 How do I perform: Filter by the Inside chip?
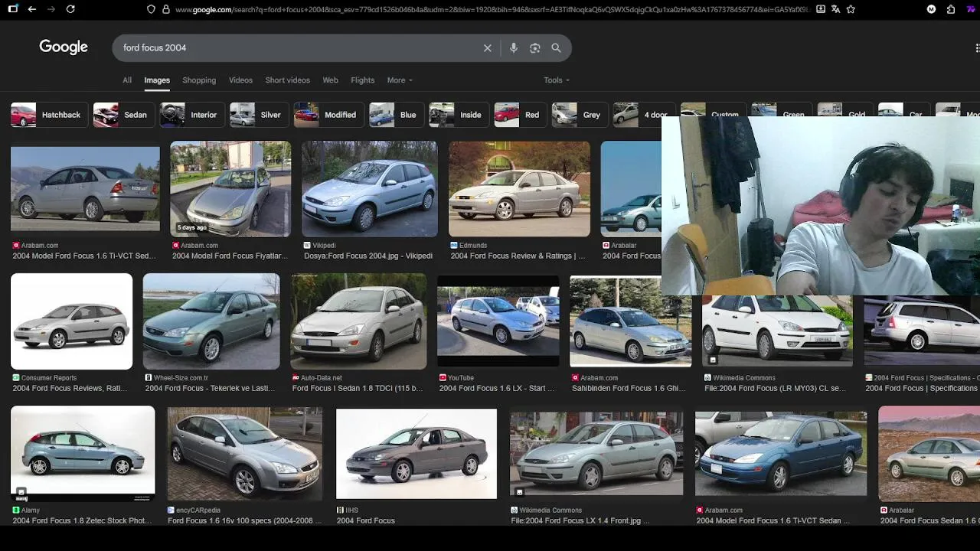[458, 115]
